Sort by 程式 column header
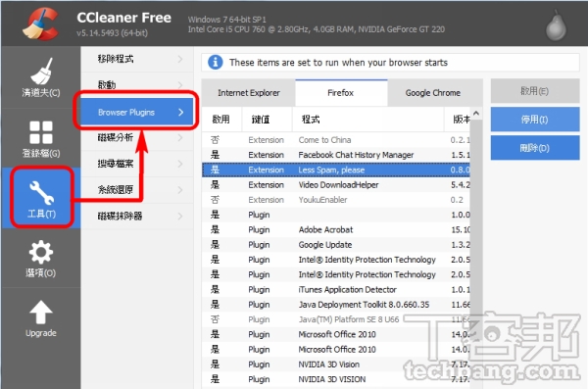This screenshot has width=588, height=389. (x=367, y=120)
